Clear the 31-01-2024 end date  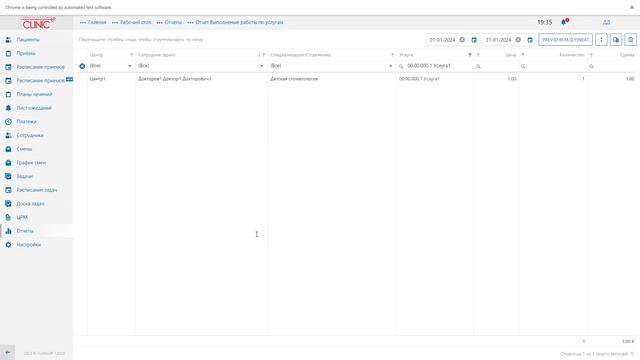coord(518,40)
